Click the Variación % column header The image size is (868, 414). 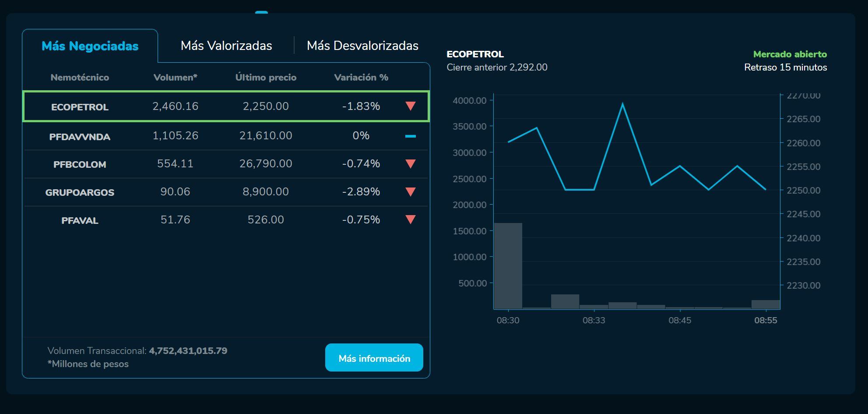(361, 78)
